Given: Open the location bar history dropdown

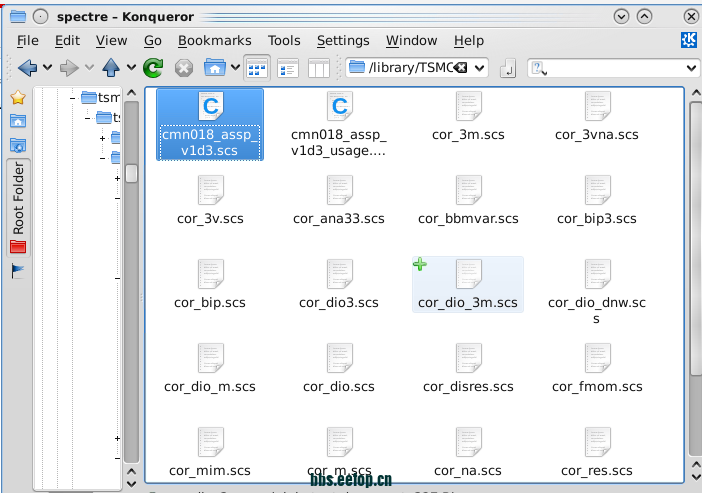Looking at the screenshot, I should [479, 69].
